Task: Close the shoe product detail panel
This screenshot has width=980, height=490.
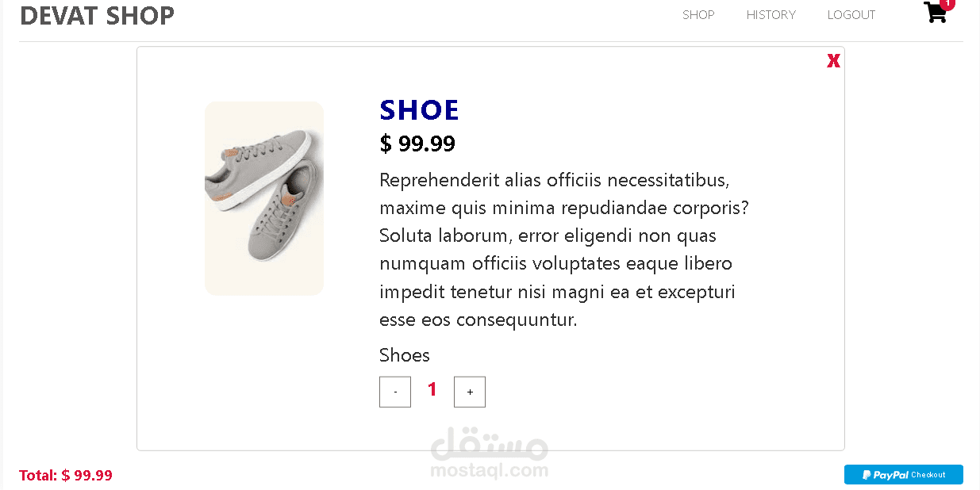Action: pyautogui.click(x=833, y=61)
